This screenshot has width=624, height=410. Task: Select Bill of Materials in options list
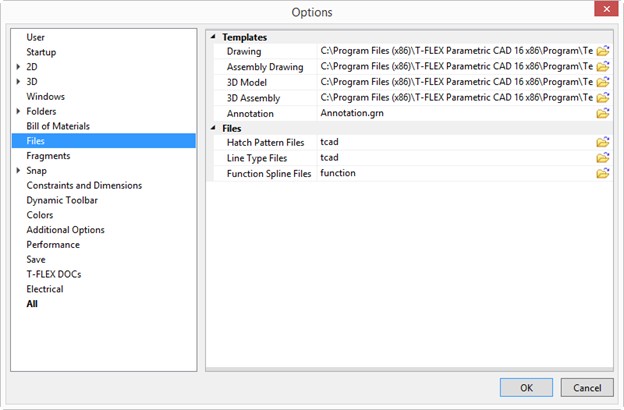point(58,126)
